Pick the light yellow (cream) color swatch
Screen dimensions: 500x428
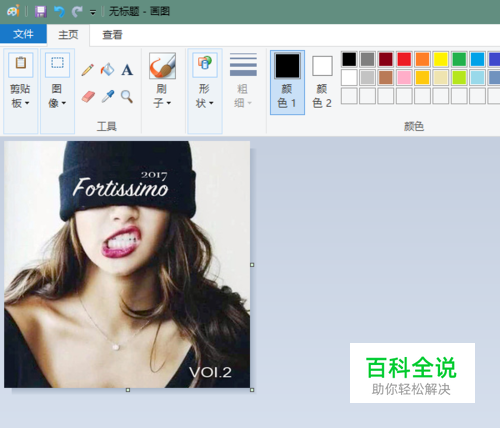(x=441, y=78)
